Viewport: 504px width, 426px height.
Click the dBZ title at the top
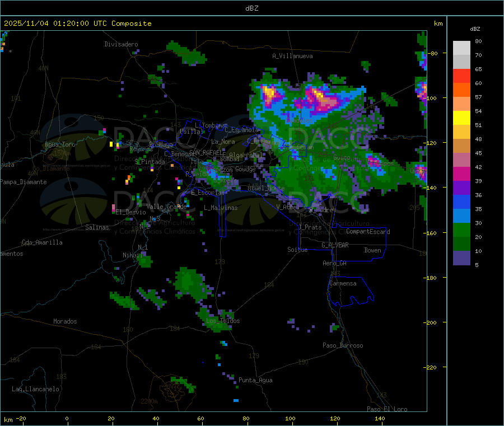pyautogui.click(x=251, y=8)
